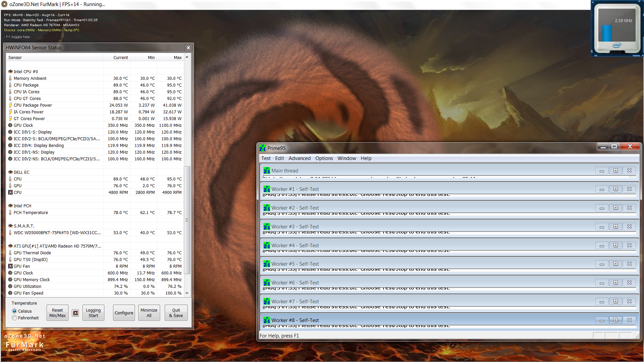Select the GPU TS0 (DispIO) row
644x362 pixels.
(x=95, y=259)
